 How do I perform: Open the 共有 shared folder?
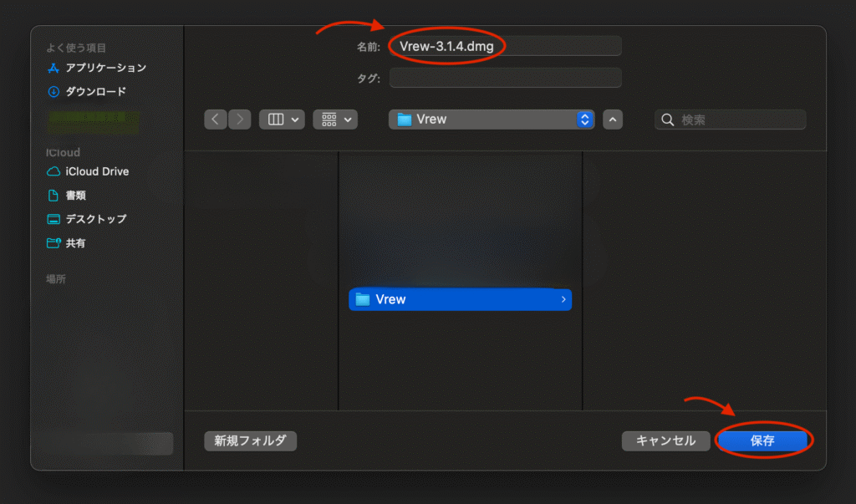[67, 243]
